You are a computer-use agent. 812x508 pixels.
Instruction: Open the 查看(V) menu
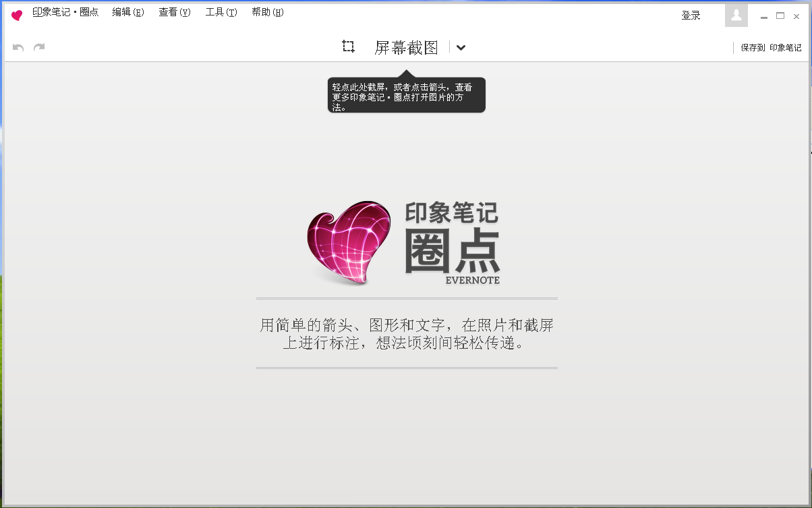[x=175, y=12]
